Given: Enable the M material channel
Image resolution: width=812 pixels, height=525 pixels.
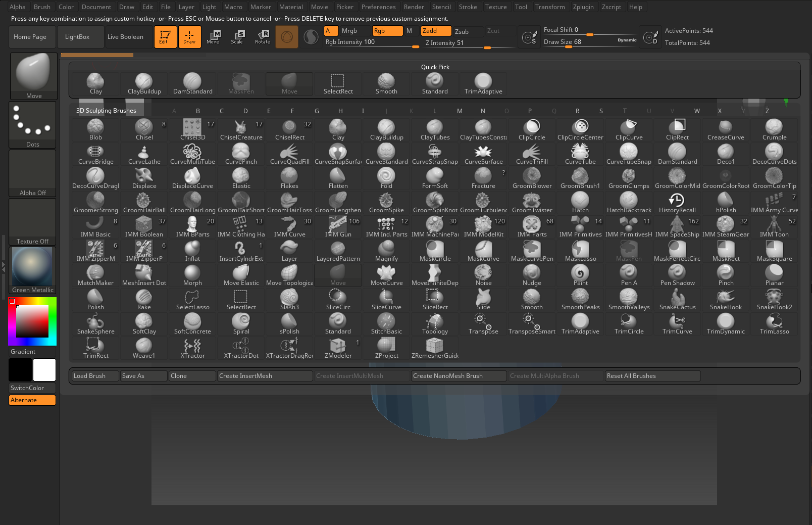Looking at the screenshot, I should [411, 31].
